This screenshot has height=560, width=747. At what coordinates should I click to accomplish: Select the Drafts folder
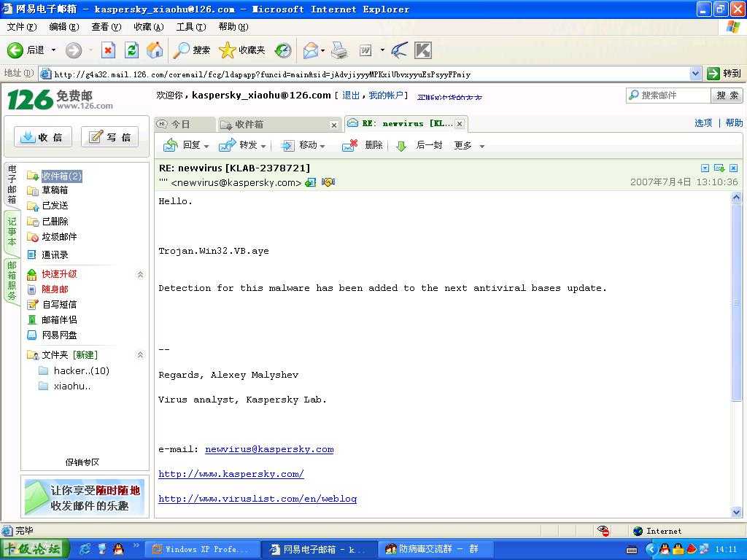click(55, 190)
